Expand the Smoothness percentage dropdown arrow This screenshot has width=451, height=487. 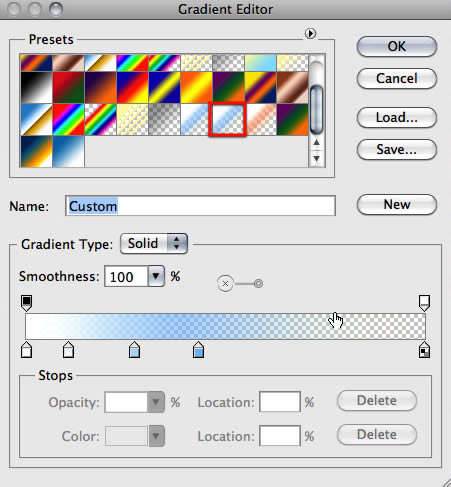point(156,276)
